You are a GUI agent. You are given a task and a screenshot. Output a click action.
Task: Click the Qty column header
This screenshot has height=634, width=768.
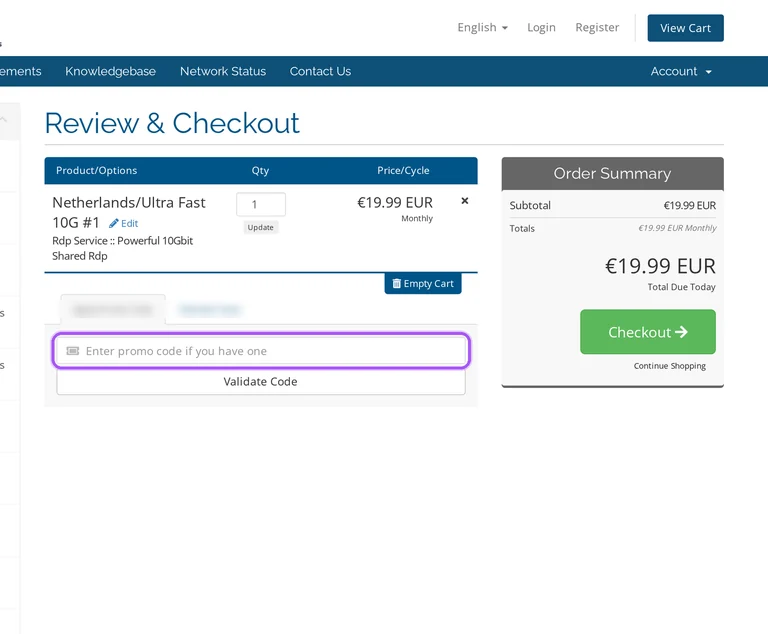(260, 171)
